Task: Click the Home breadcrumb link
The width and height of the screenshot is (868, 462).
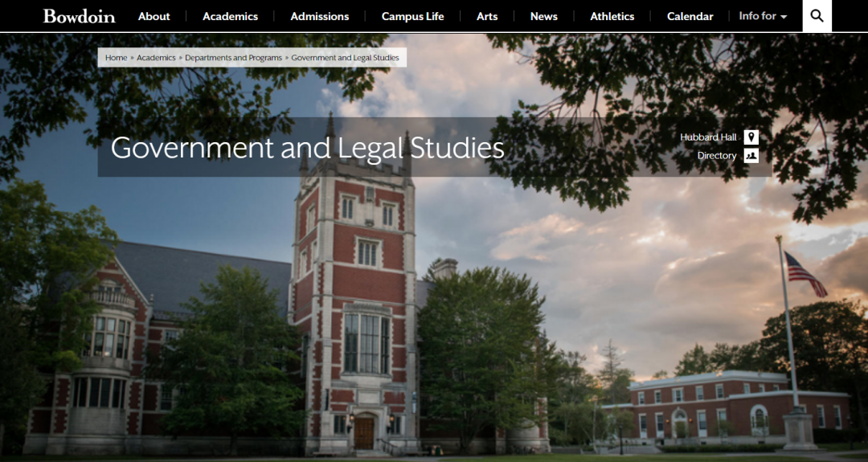Action: 117,58
